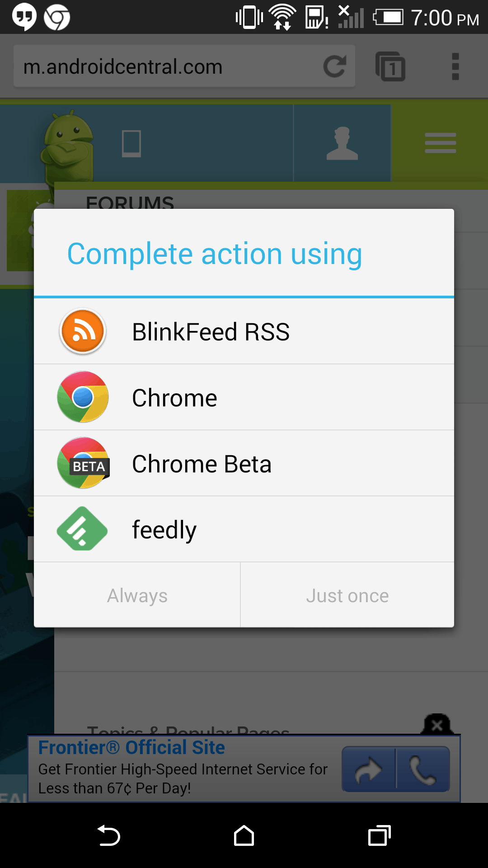Open the user account profile icon
Screen dimensions: 488x868
click(x=342, y=143)
